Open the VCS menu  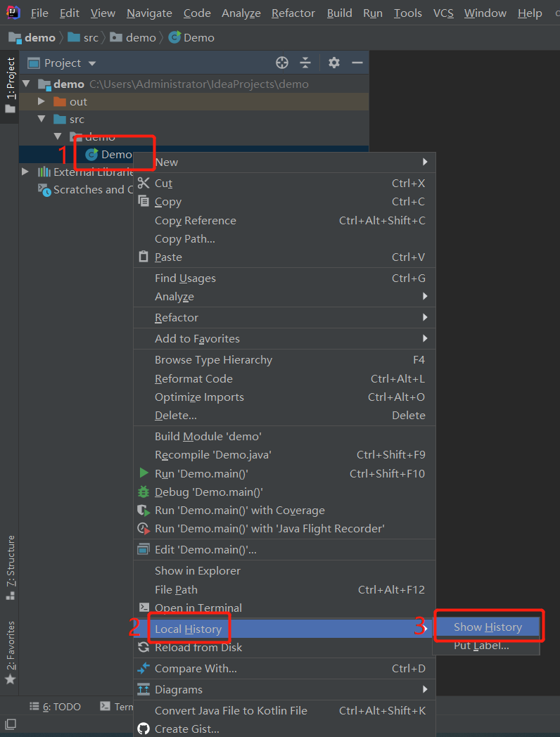(x=443, y=13)
